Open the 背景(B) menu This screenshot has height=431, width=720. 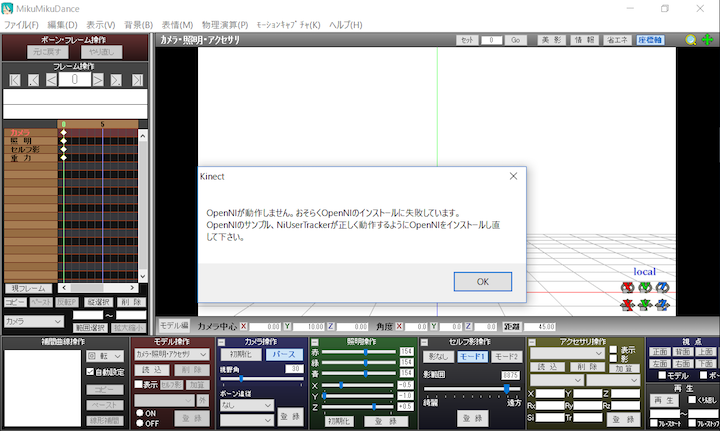point(138,25)
